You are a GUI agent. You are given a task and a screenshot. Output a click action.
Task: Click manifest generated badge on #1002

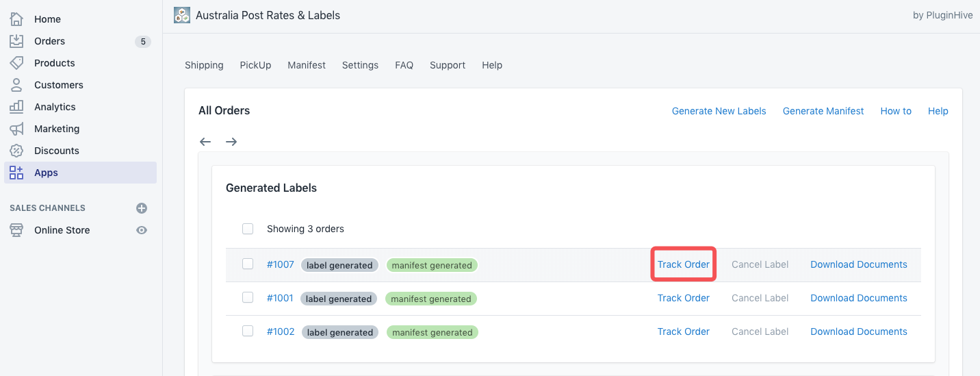click(433, 332)
